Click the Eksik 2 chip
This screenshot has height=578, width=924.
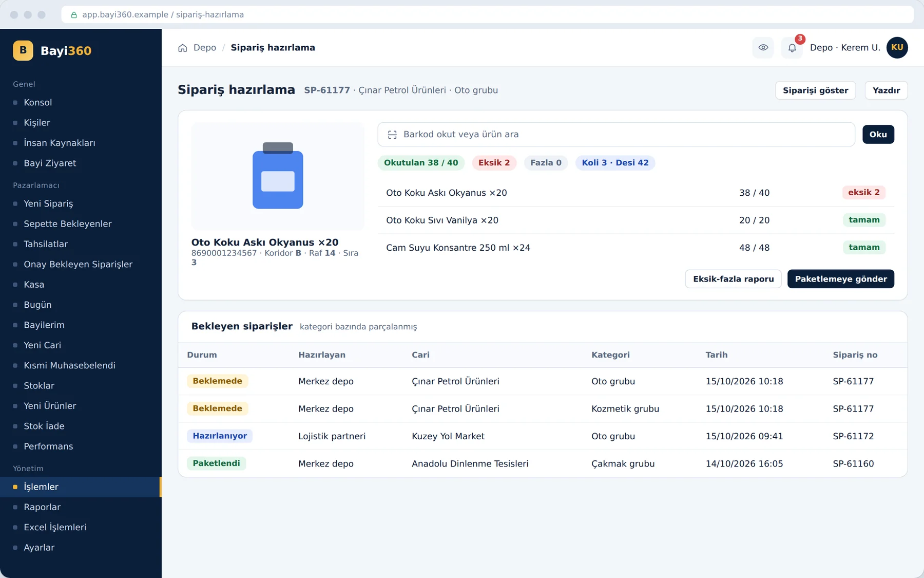pyautogui.click(x=494, y=163)
